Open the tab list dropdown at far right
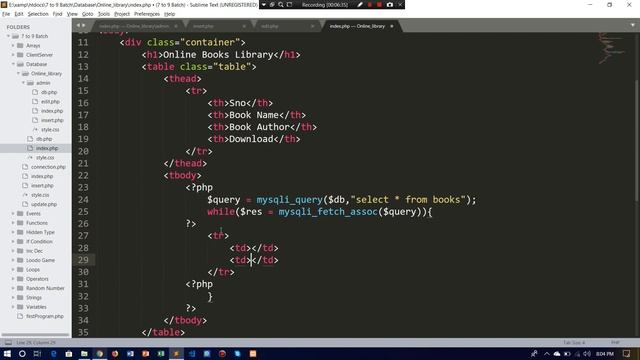This screenshot has width=640, height=360. click(633, 25)
